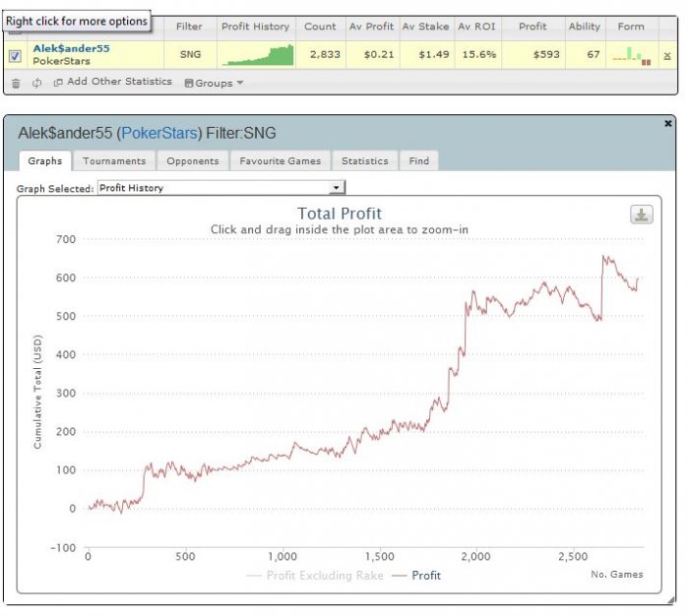Sort by the Av Stake column header
689x616 pixels.
point(426,27)
